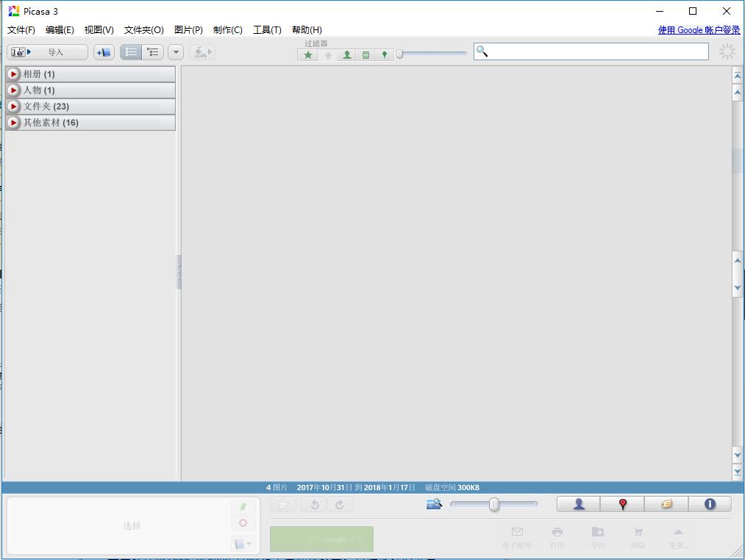Expand the 文件夹 (23) collection

(x=13, y=107)
